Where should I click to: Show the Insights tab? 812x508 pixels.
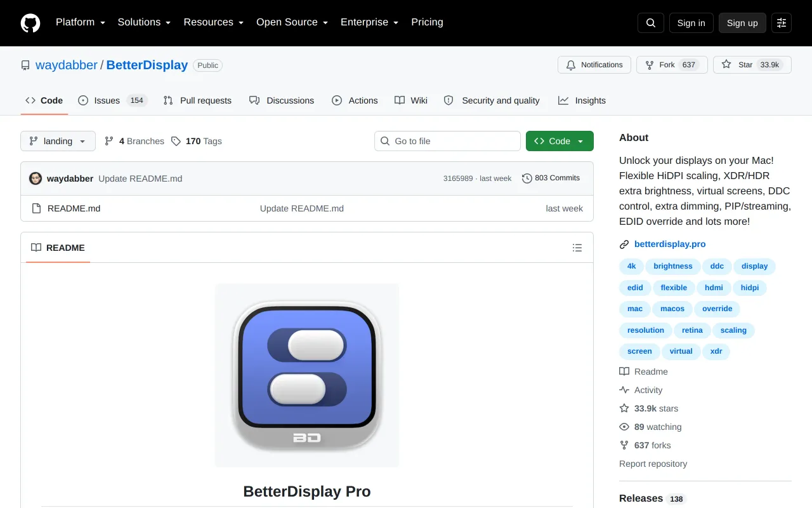click(582, 100)
